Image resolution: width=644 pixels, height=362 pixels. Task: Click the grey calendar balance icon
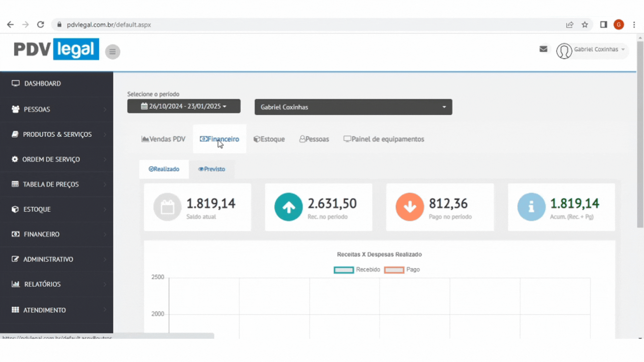[x=167, y=207]
